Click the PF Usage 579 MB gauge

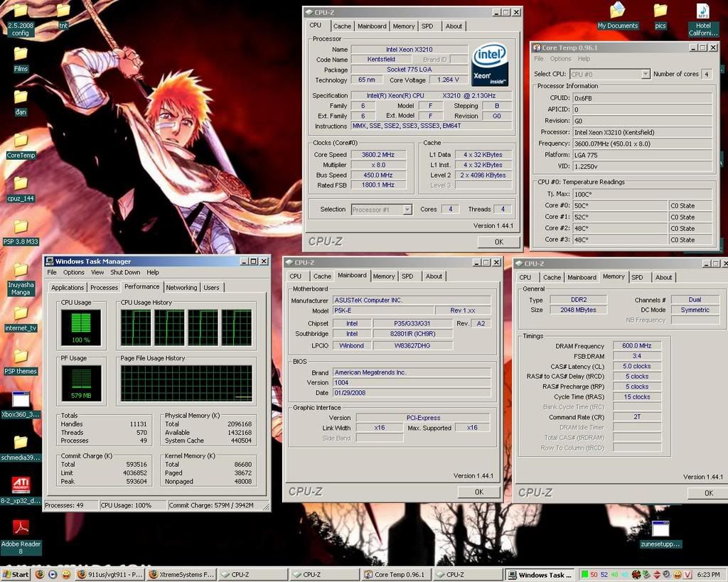pos(81,383)
